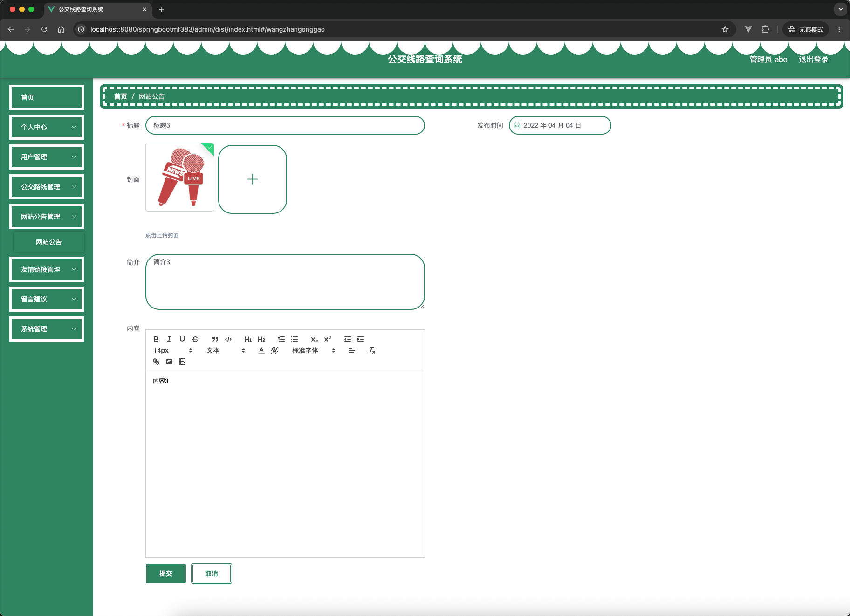Image resolution: width=850 pixels, height=616 pixels.
Task: Insert an image in the editor
Action: point(169,362)
